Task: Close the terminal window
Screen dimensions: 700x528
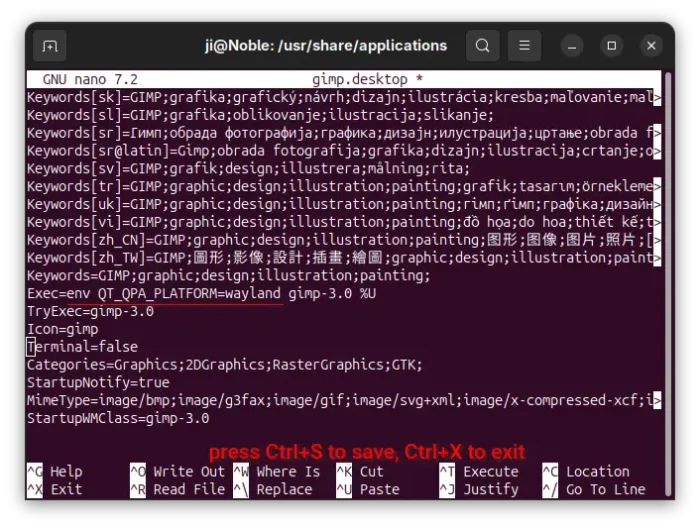Action: [x=651, y=46]
